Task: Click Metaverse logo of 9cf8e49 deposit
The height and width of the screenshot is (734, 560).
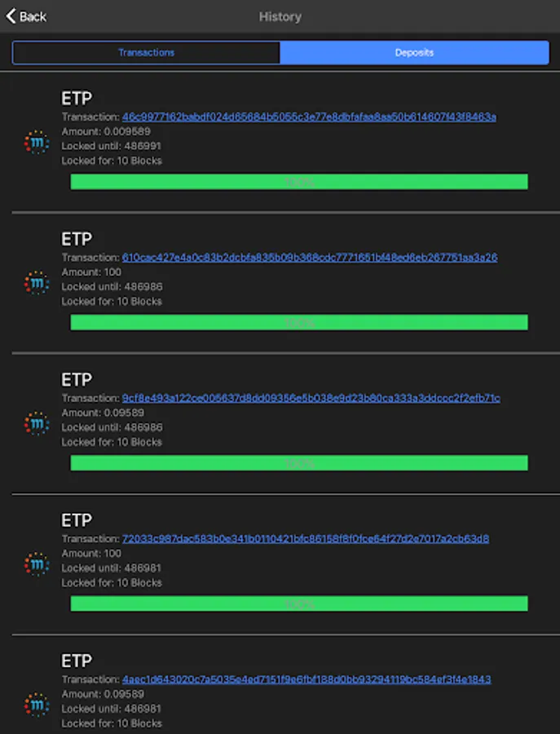Action: 37,424
